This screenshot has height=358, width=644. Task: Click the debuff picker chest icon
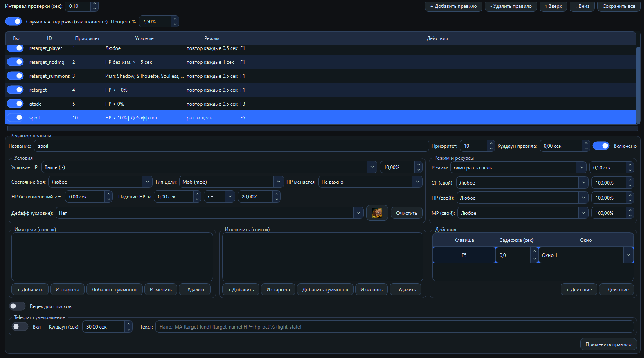pyautogui.click(x=377, y=213)
